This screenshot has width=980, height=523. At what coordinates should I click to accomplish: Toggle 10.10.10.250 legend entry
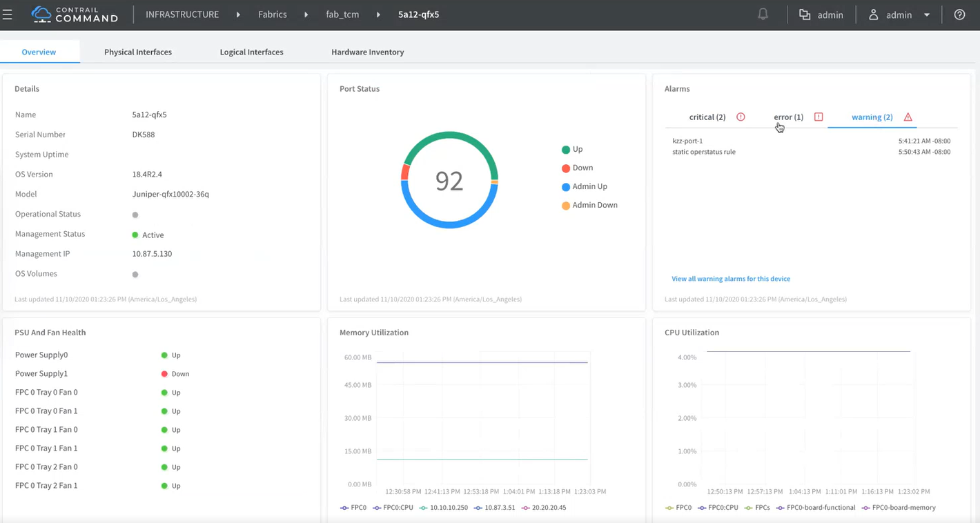click(444, 508)
